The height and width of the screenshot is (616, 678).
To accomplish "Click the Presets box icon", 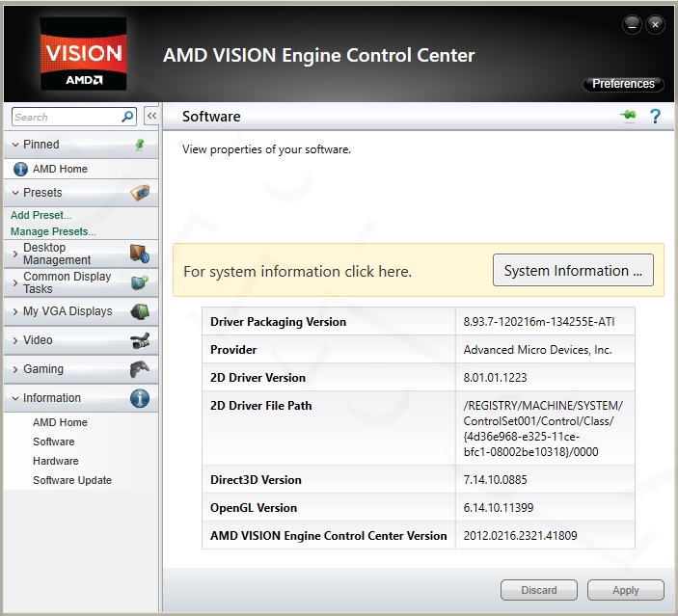I will [140, 193].
